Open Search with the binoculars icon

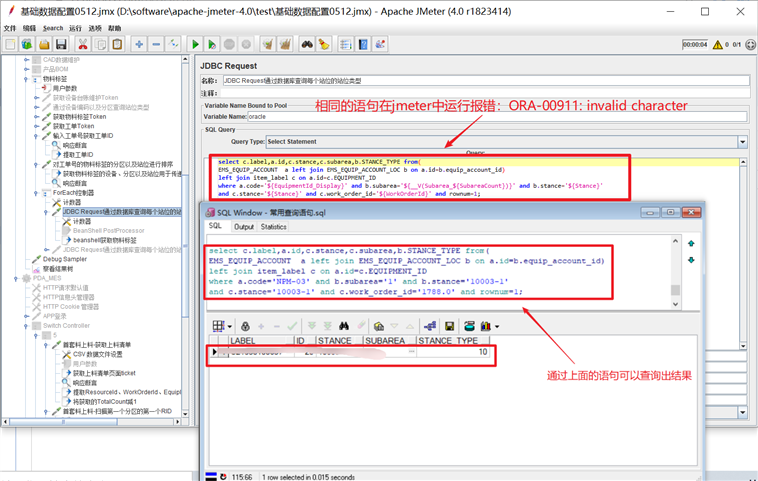[x=307, y=44]
